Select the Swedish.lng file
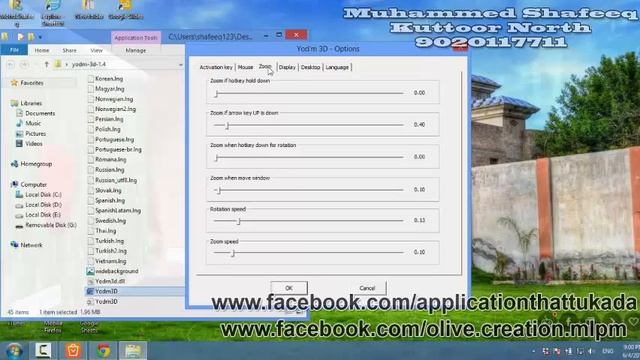 click(110, 221)
